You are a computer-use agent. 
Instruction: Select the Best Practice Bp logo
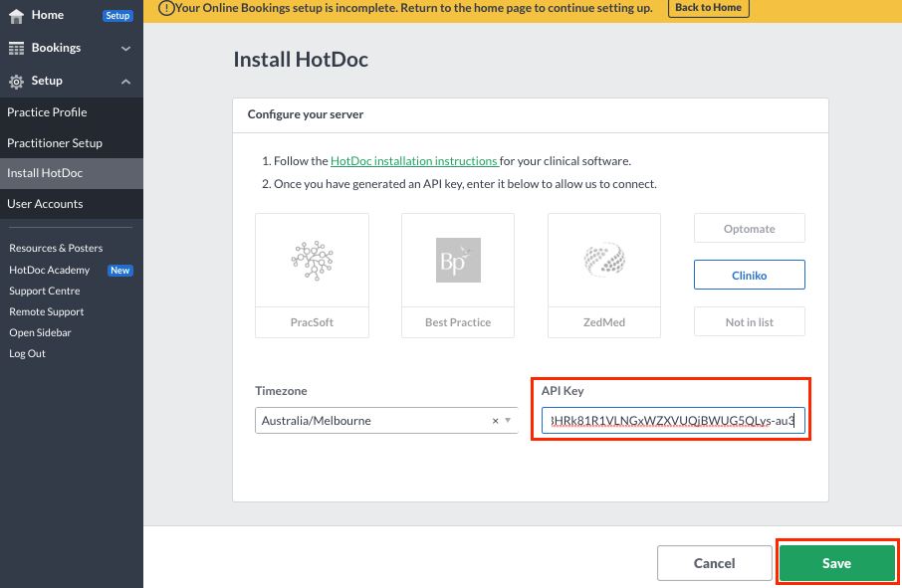458,261
